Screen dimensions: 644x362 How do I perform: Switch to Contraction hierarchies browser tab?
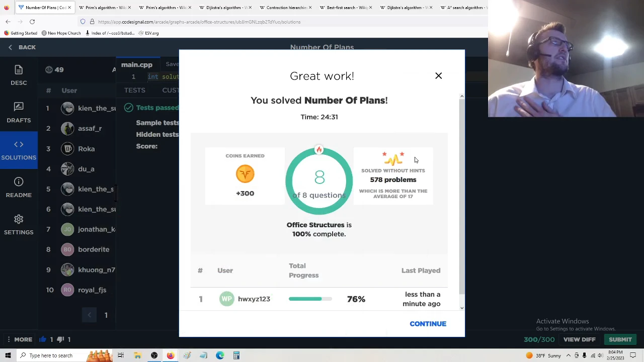(x=285, y=8)
